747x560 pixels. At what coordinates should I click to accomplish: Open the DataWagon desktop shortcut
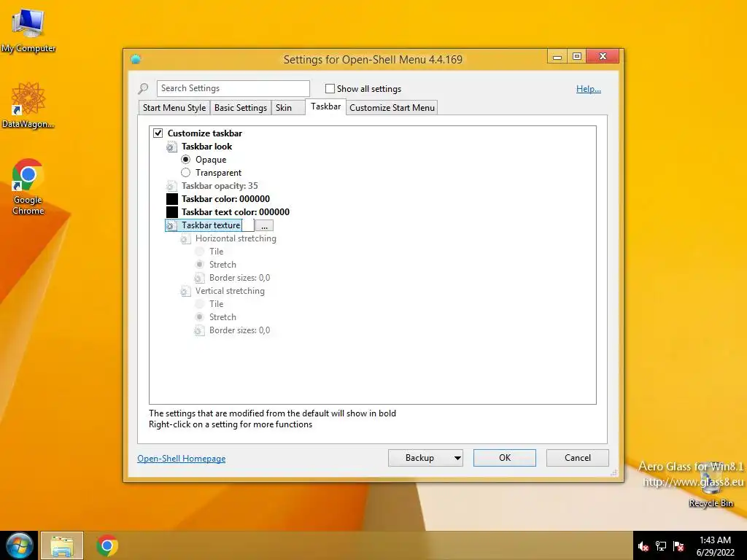tap(28, 105)
